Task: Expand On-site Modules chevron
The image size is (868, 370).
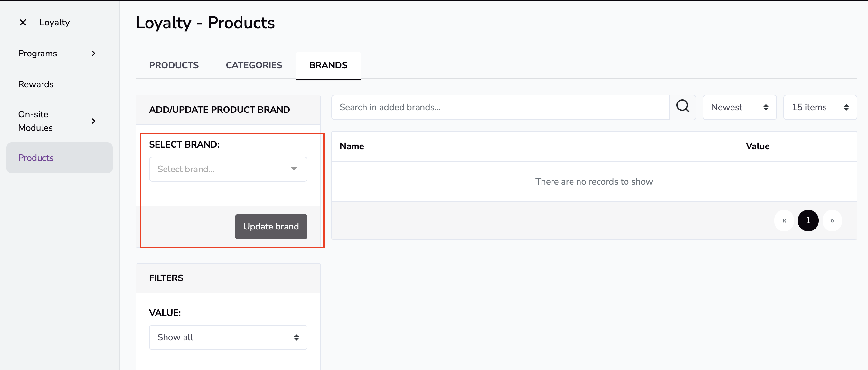Action: (93, 121)
